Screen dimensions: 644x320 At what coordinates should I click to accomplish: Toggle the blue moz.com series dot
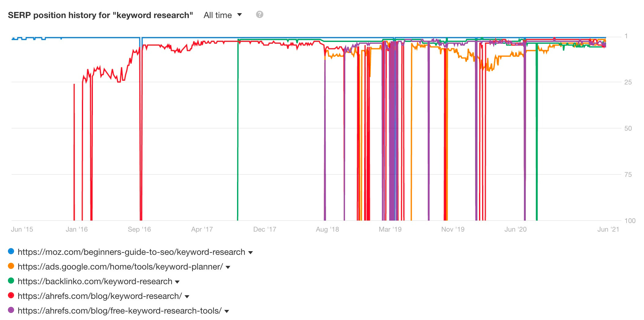tap(11, 251)
